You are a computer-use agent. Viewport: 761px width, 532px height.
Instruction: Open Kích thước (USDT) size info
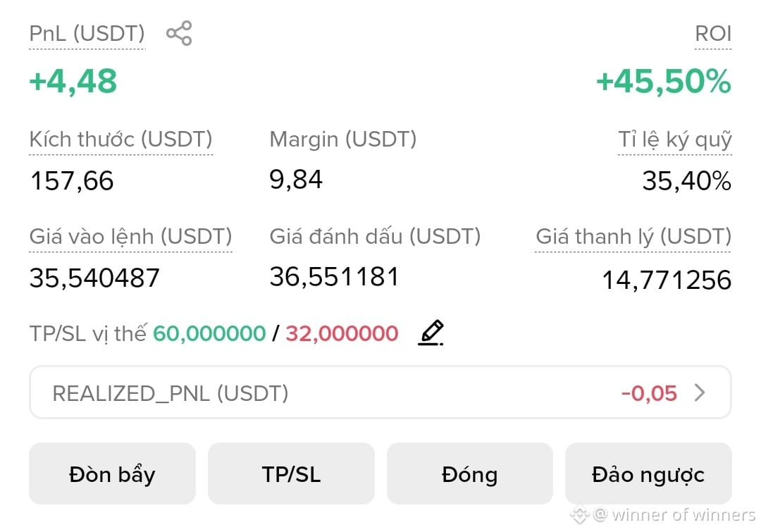pyautogui.click(x=121, y=140)
